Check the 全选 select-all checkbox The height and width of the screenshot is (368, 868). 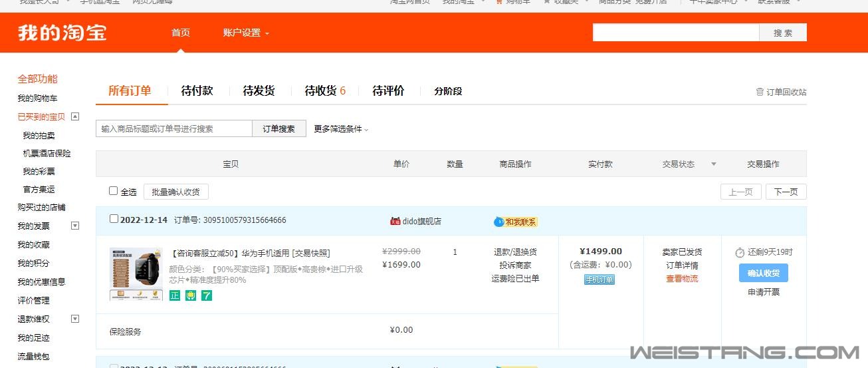[x=113, y=191]
